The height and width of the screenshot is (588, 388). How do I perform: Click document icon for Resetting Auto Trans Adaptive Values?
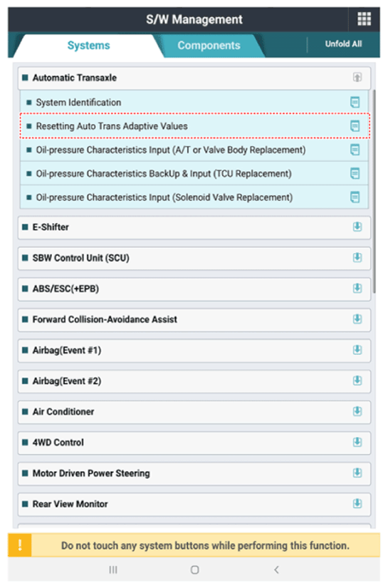tap(355, 125)
